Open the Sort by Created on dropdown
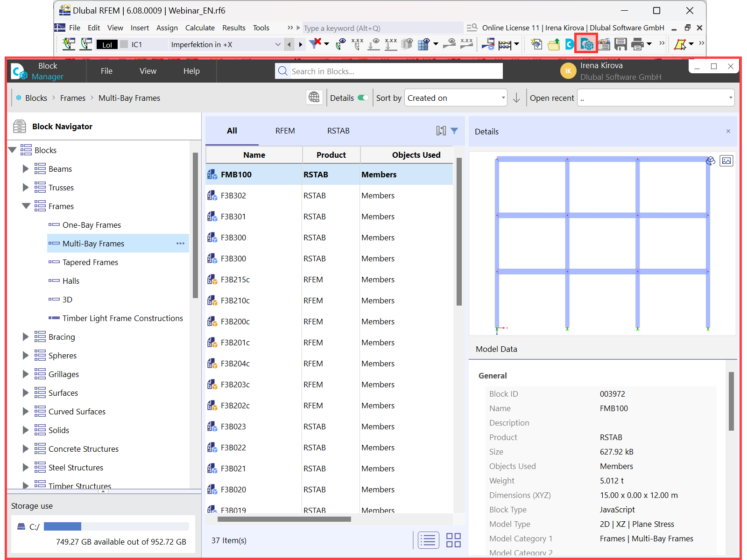 [455, 98]
